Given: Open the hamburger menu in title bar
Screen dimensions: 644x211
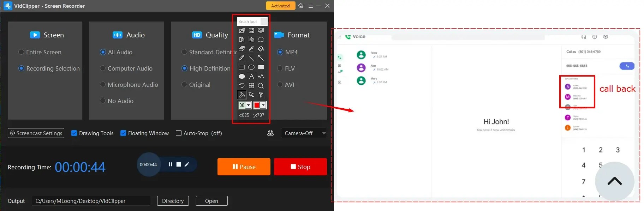Looking at the screenshot, I should 310,6.
